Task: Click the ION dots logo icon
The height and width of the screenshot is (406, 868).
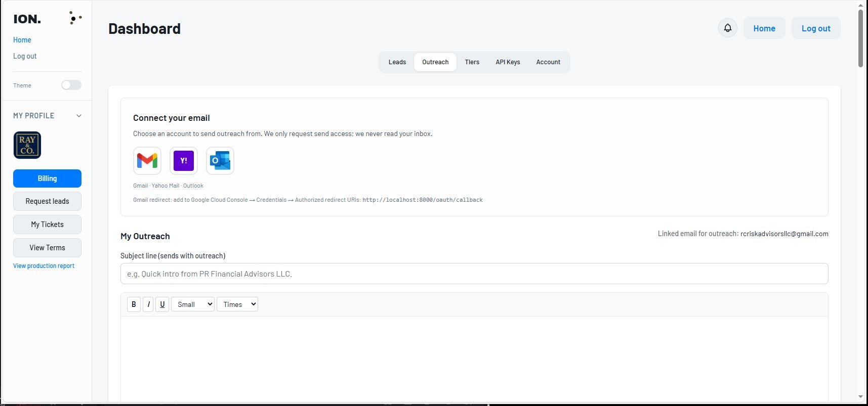Action: click(x=75, y=18)
